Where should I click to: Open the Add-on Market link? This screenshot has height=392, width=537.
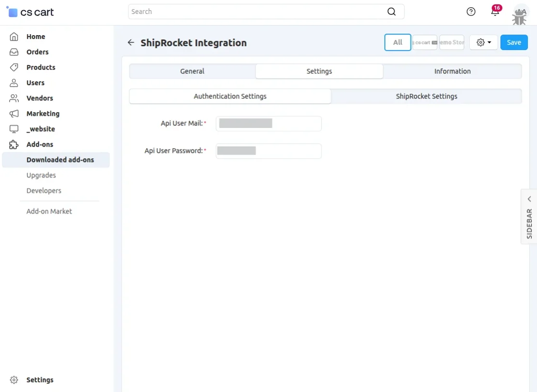point(49,211)
